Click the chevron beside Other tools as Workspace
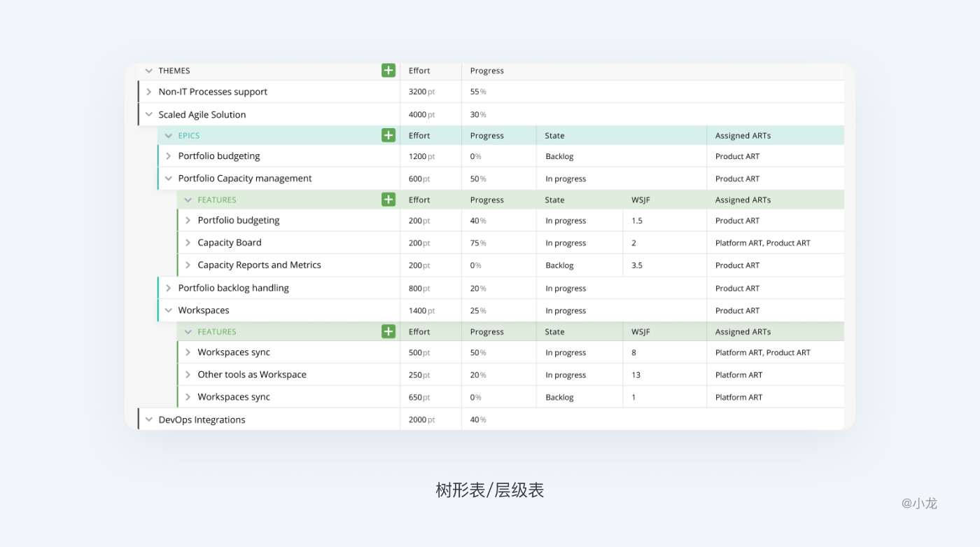Image resolution: width=980 pixels, height=547 pixels. click(188, 374)
